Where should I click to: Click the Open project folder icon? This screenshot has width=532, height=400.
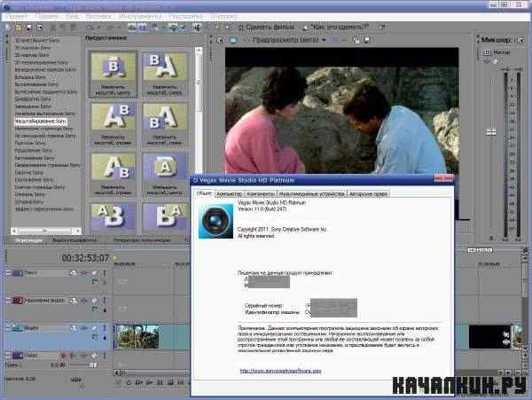(19, 27)
